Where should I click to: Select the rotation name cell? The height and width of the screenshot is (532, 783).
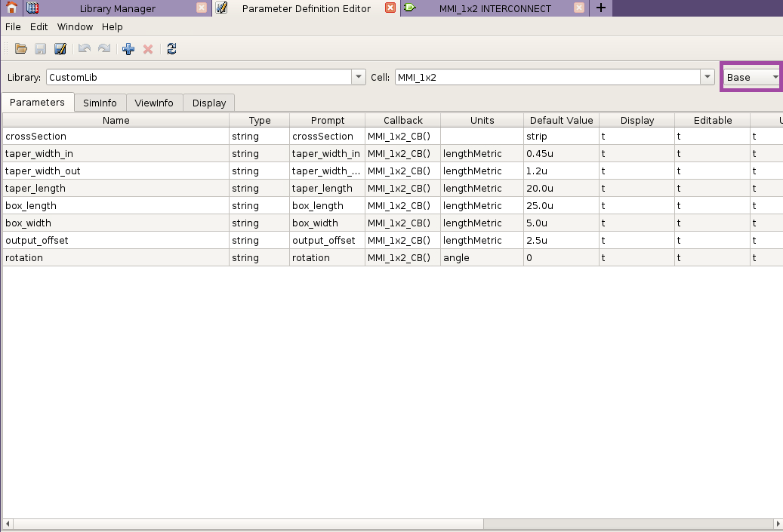[x=116, y=257]
